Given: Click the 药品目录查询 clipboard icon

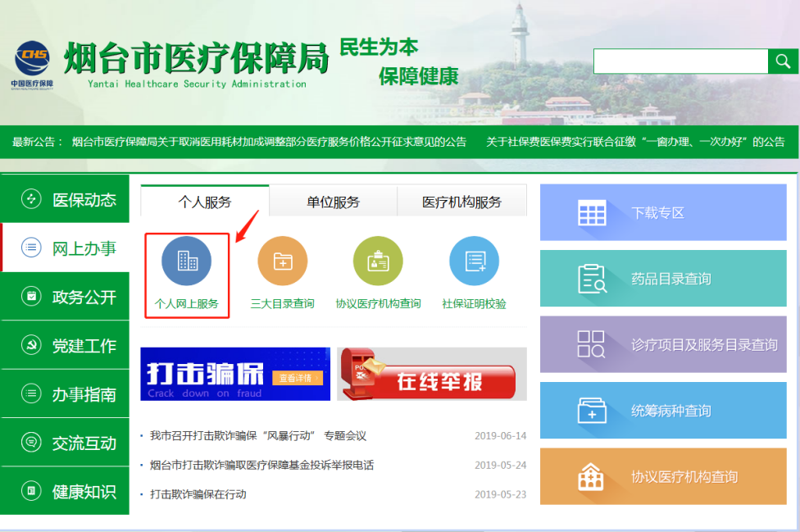Looking at the screenshot, I should [592, 279].
